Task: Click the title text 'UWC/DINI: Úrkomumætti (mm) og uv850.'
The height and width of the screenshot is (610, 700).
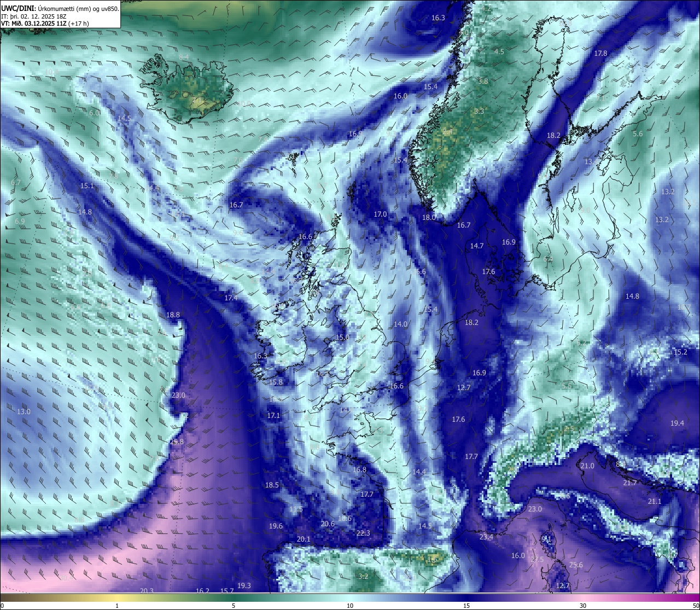Action: (60, 9)
